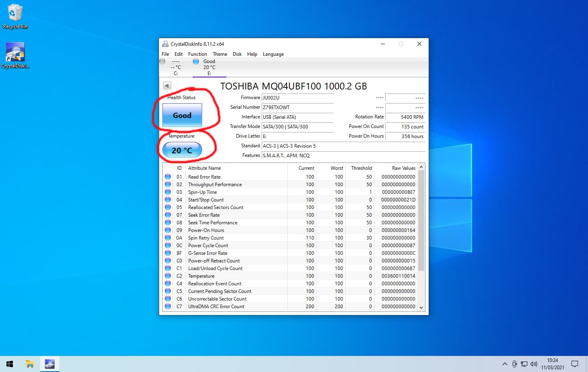Click the TOSHIBA MQ04UBF100 disk title
Image resolution: width=588 pixels, height=372 pixels.
(293, 86)
